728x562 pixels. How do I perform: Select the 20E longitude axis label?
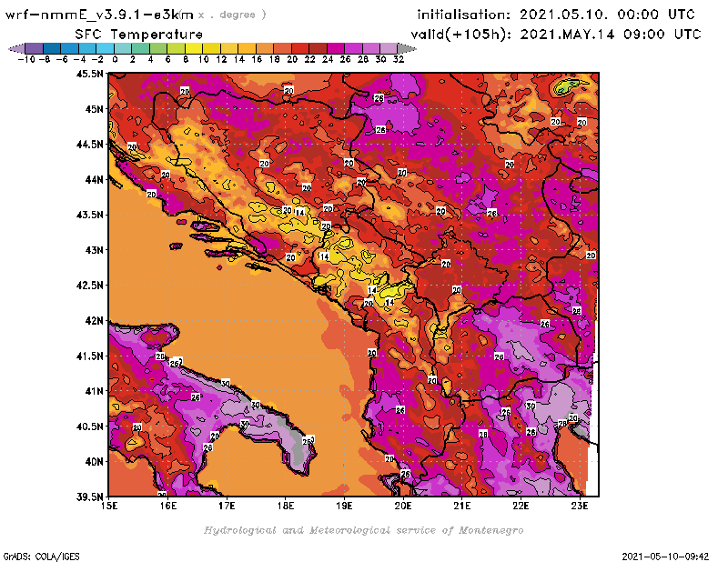(403, 506)
